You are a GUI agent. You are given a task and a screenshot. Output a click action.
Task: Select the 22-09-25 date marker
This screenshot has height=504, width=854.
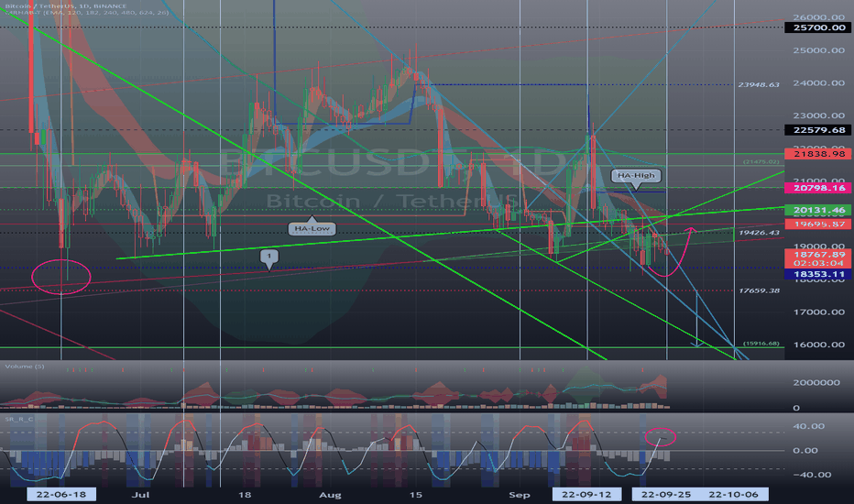point(665,494)
